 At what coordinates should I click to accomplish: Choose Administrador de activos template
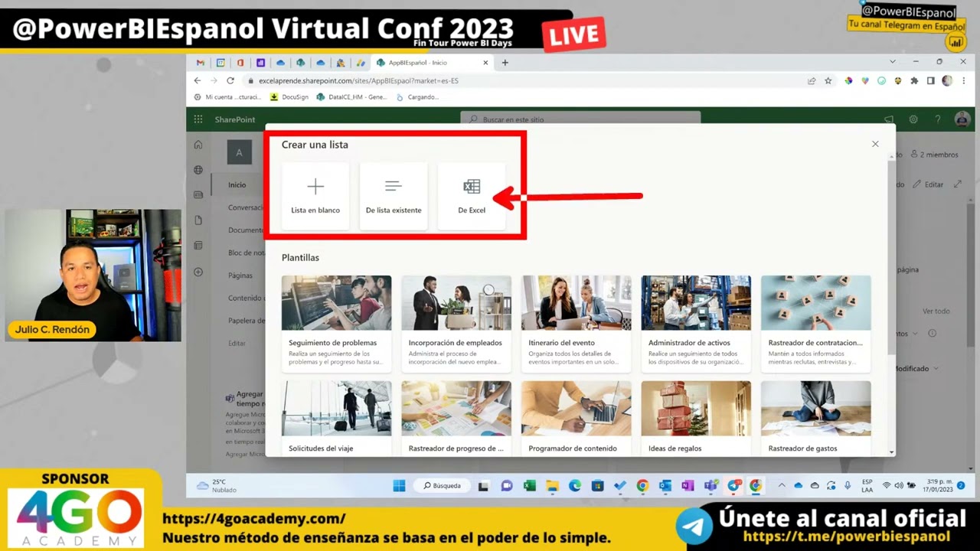(x=696, y=324)
